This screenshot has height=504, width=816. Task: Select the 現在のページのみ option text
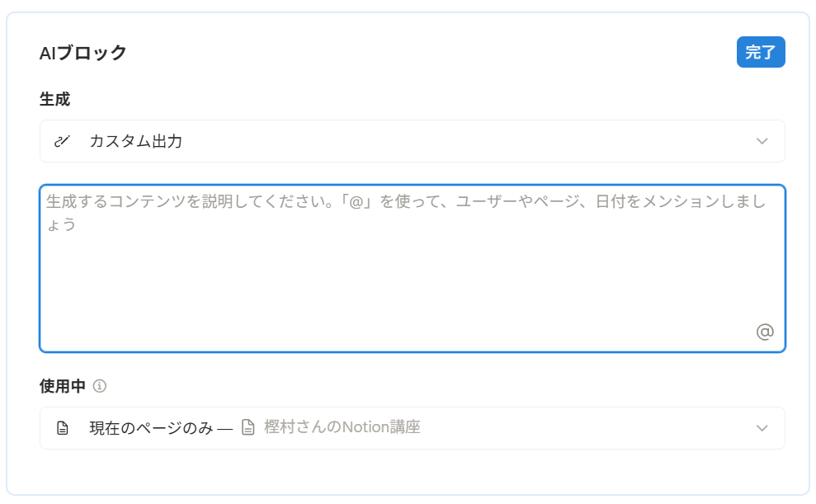click(x=152, y=428)
